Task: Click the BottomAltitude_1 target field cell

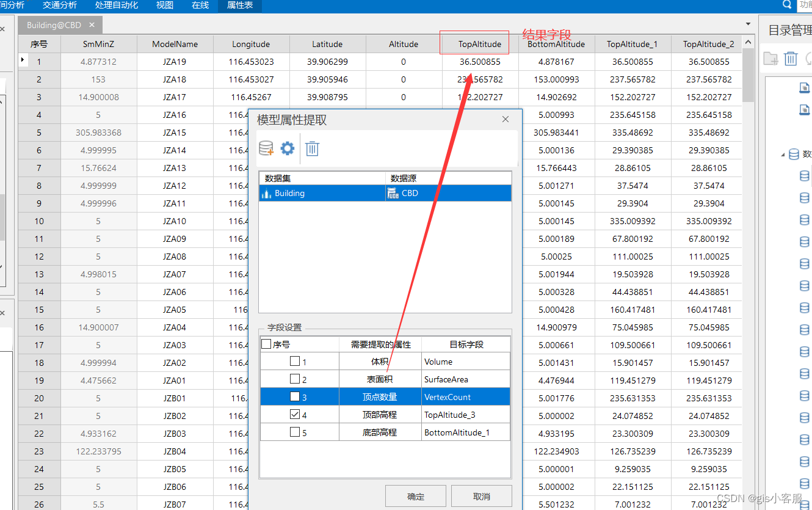Action: pyautogui.click(x=466, y=432)
